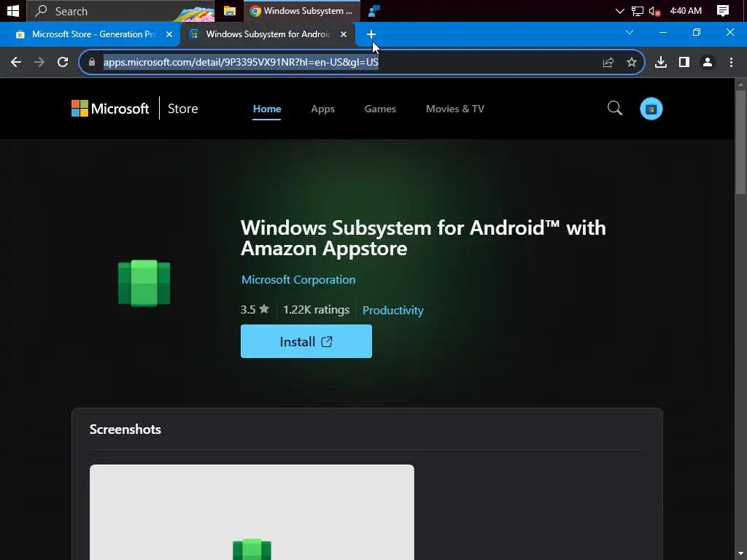Open the Games section

(x=380, y=109)
